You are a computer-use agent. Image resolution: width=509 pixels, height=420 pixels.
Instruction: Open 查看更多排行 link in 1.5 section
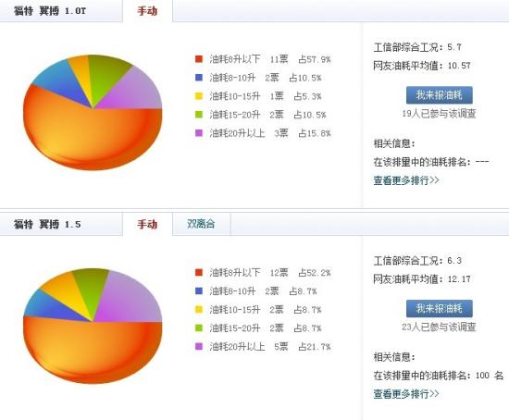tap(406, 394)
